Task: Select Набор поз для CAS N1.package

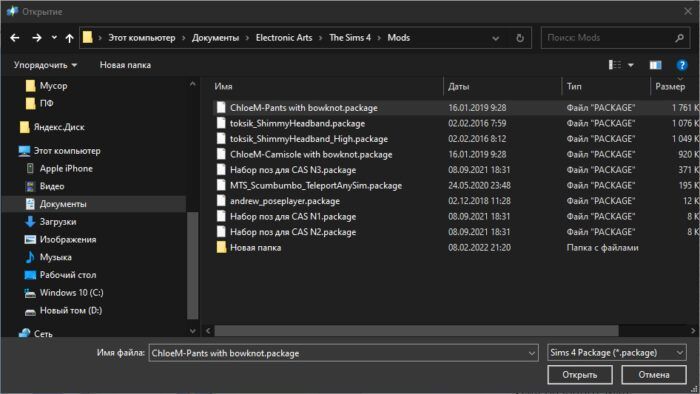Action: pyautogui.click(x=293, y=217)
